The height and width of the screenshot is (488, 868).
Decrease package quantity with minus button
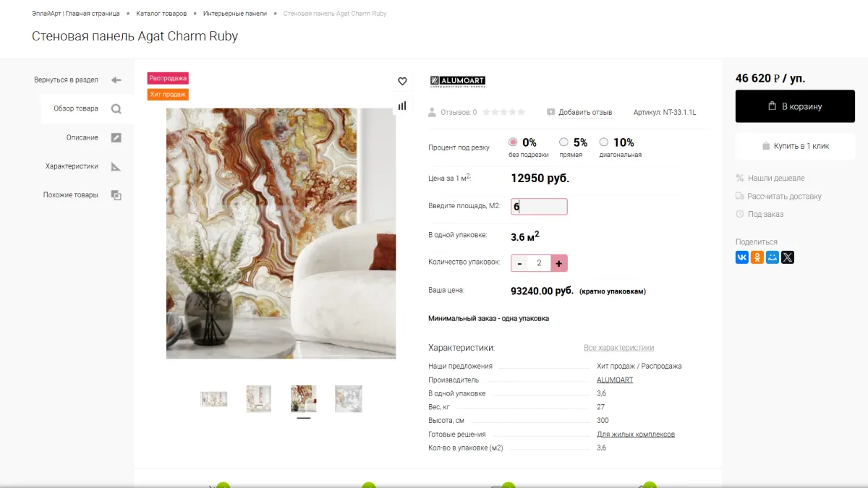519,263
